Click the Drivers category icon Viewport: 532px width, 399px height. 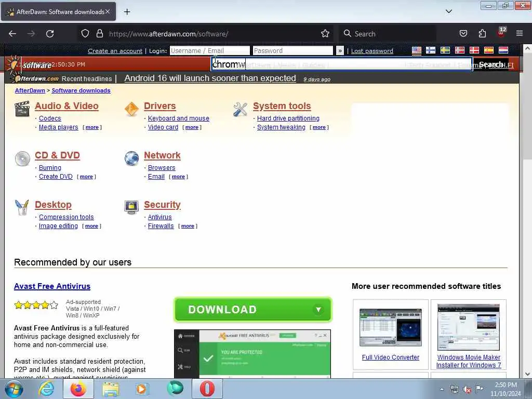tap(131, 109)
